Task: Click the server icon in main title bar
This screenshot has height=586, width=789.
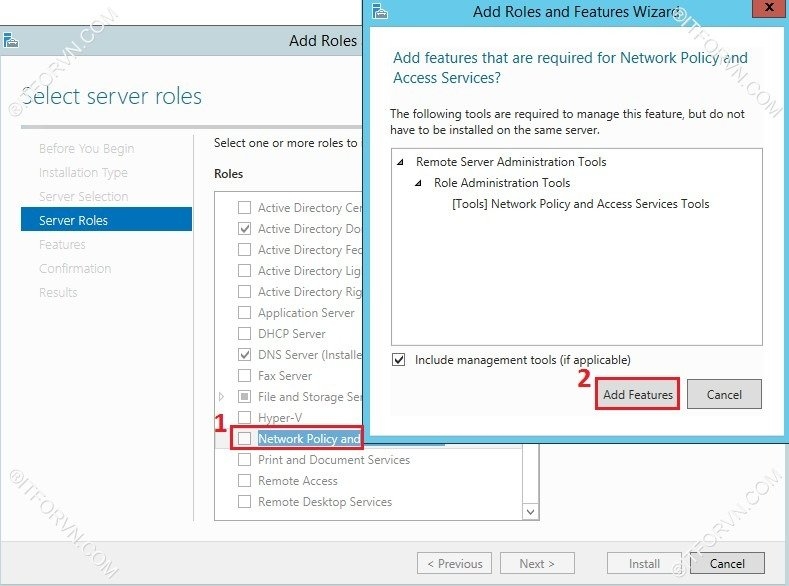Action: [10, 41]
